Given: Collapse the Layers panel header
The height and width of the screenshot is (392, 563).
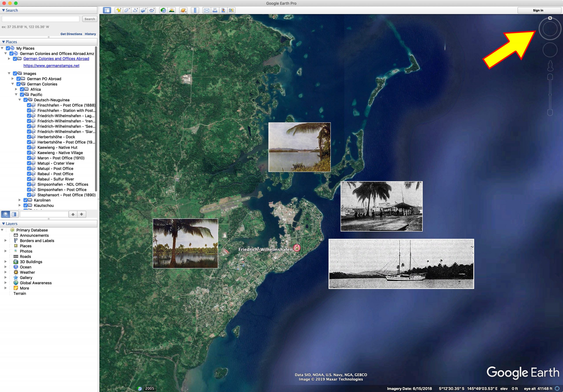Looking at the screenshot, I should click(4, 224).
